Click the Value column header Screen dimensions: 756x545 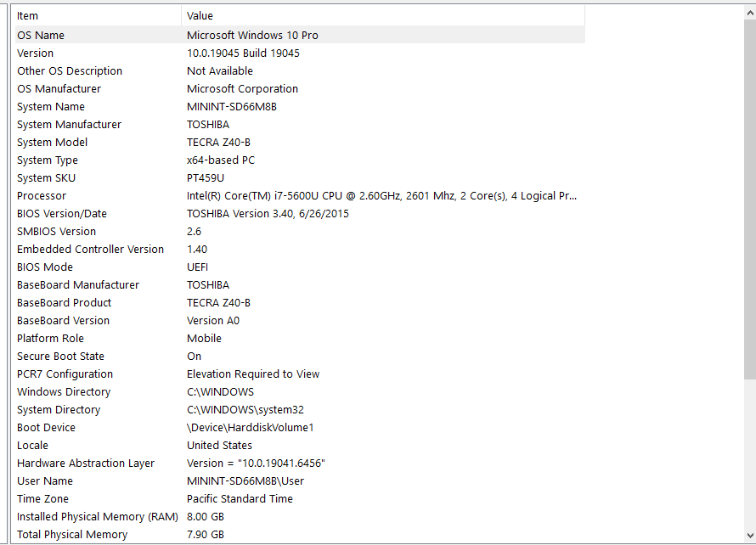click(x=383, y=15)
